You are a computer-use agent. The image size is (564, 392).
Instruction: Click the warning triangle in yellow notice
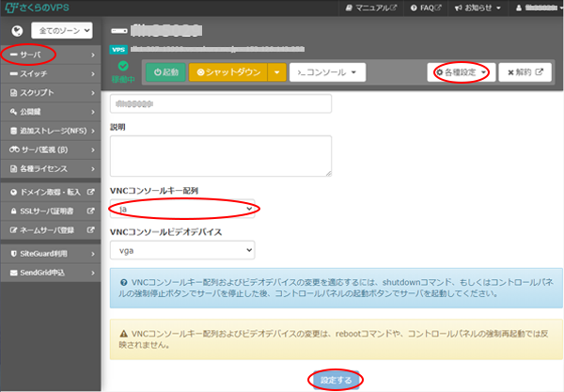124,334
